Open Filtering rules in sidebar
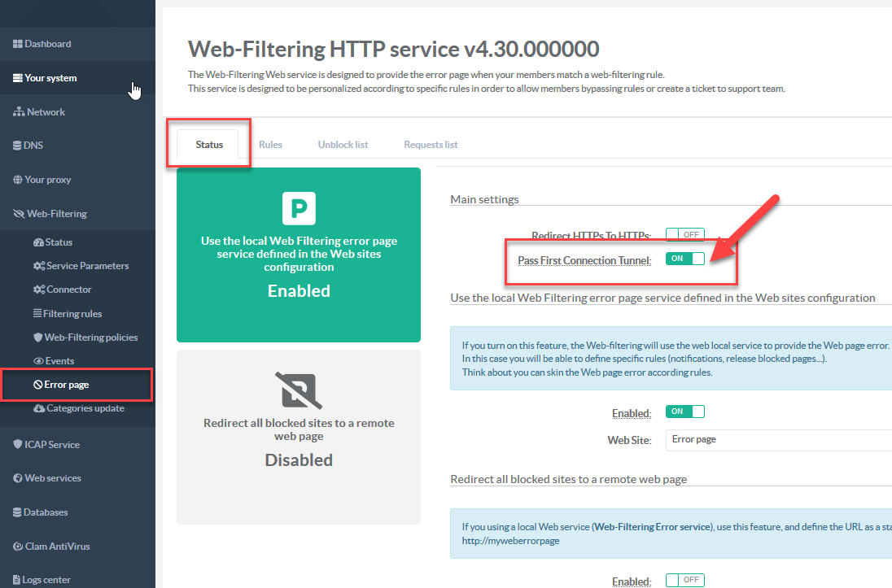Viewport: 892px width, 588px height. 72,314
